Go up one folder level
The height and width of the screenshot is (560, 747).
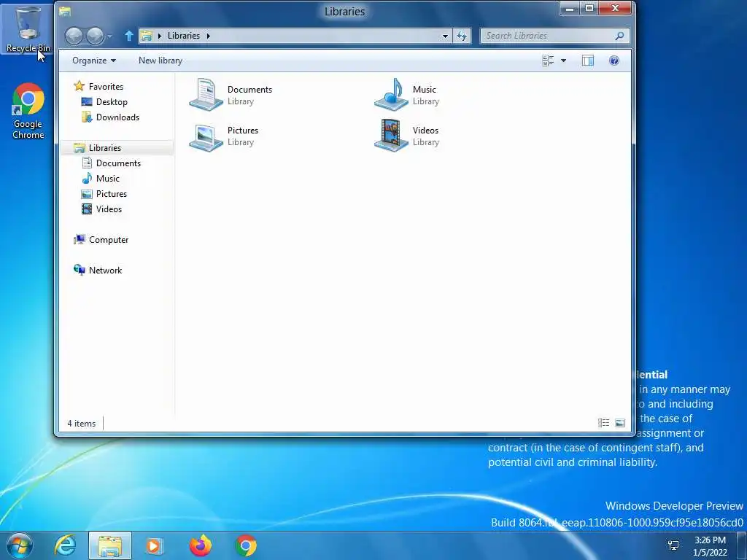[128, 36]
